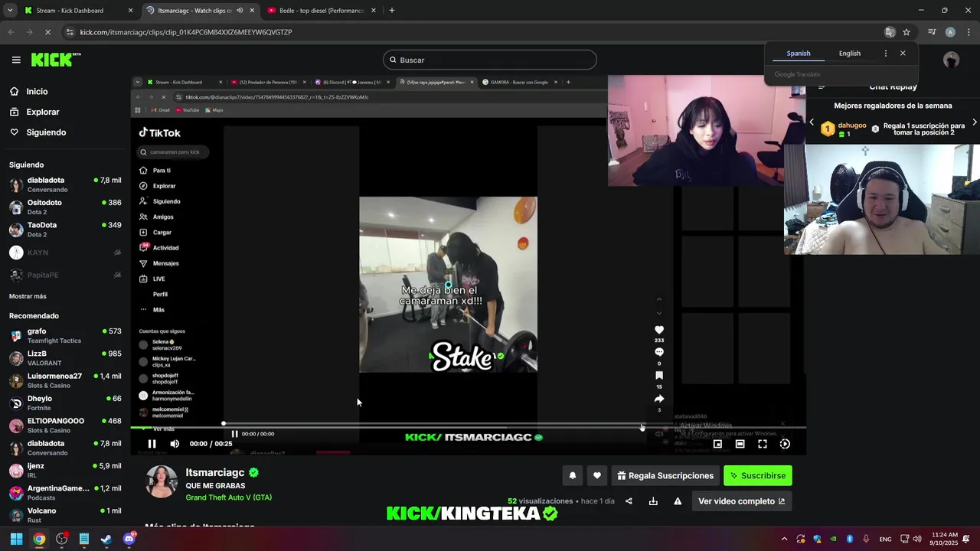
Task: Download the clip
Action: [x=653, y=501]
